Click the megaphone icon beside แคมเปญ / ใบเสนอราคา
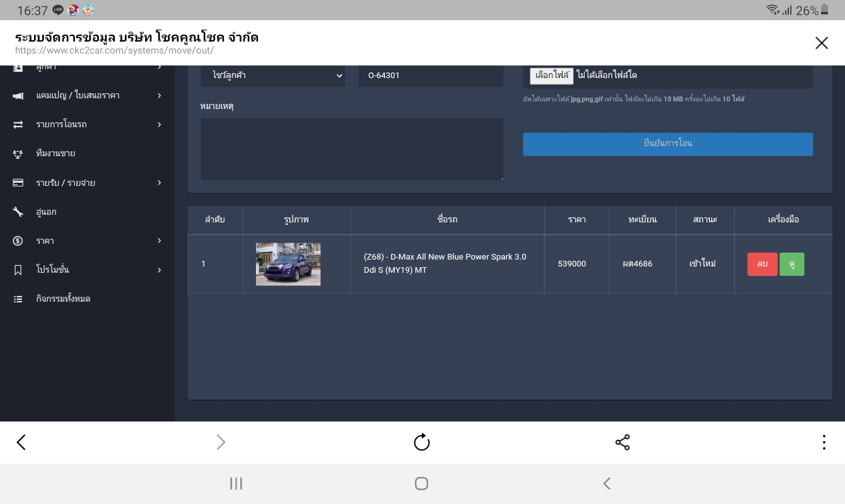Screen dimensions: 845x504 [18, 96]
